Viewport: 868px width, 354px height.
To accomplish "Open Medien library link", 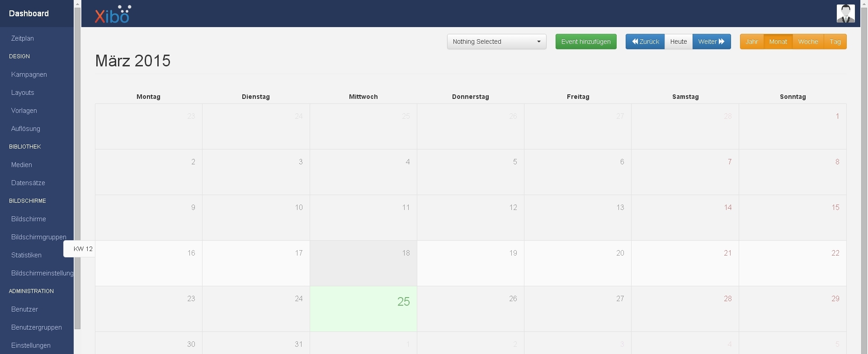I will pos(22,165).
